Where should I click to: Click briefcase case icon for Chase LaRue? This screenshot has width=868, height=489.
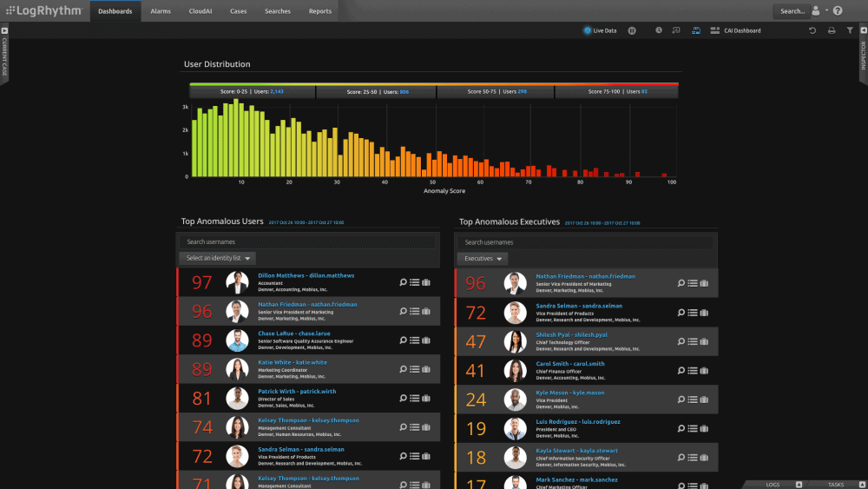[426, 340]
